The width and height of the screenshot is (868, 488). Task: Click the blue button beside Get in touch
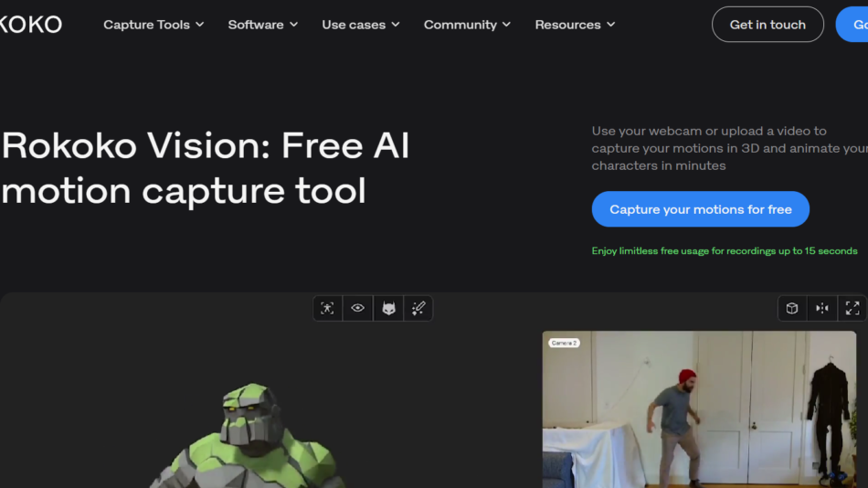853,25
